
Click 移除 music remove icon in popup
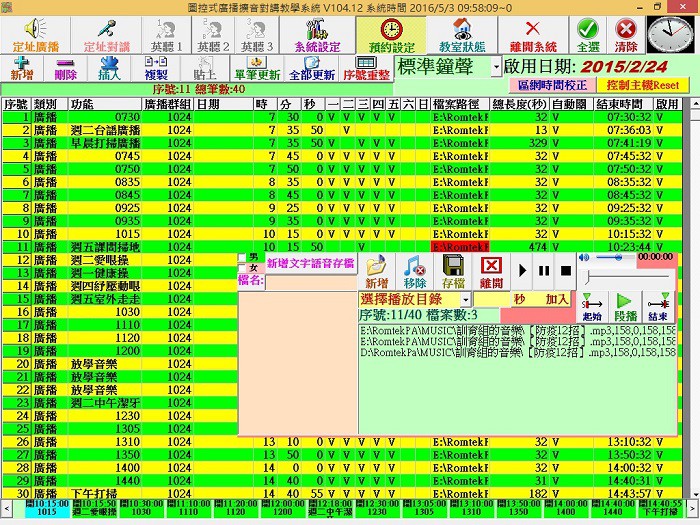414,272
